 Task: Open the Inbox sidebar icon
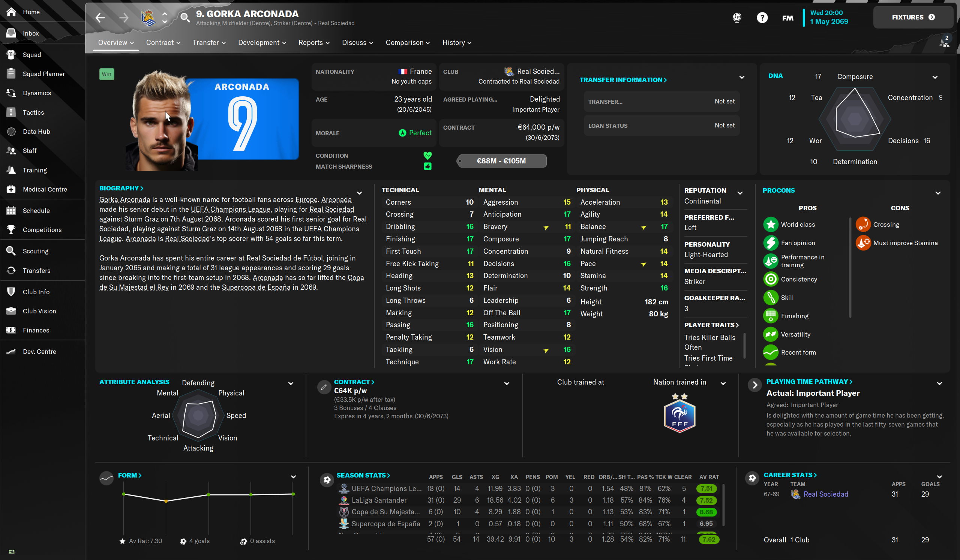(x=11, y=33)
